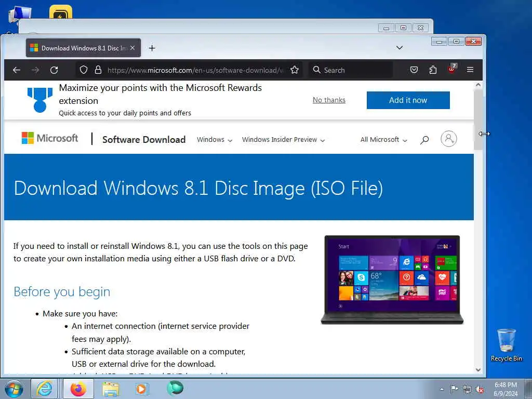Click the page scrollbar up arrow
Screen dimensions: 532x399
[x=478, y=85]
